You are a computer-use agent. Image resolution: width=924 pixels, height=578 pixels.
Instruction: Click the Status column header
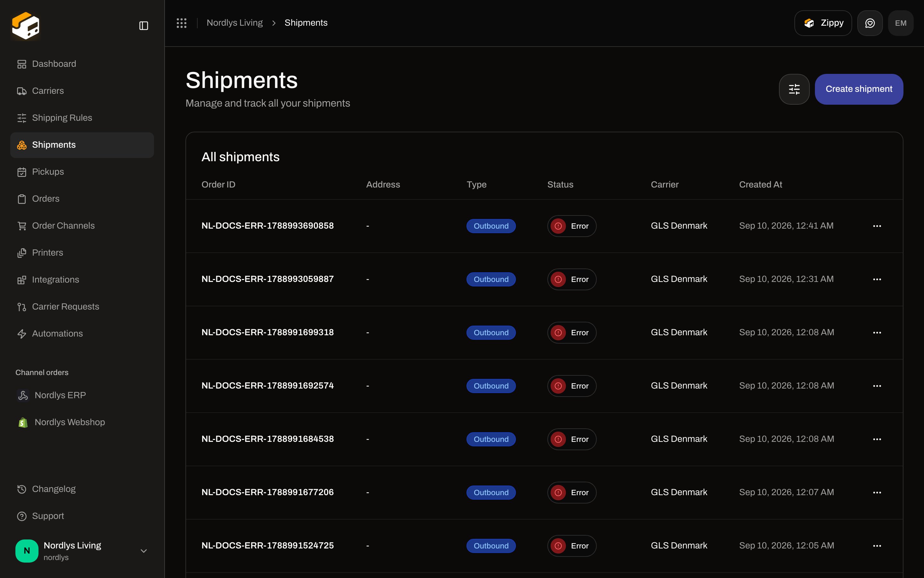pos(560,185)
